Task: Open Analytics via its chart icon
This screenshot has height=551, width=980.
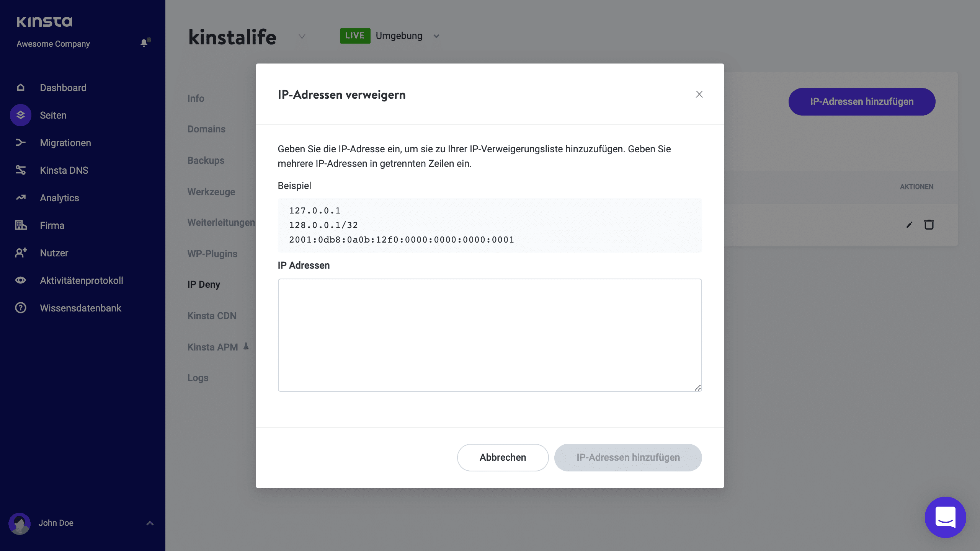Action: tap(20, 197)
